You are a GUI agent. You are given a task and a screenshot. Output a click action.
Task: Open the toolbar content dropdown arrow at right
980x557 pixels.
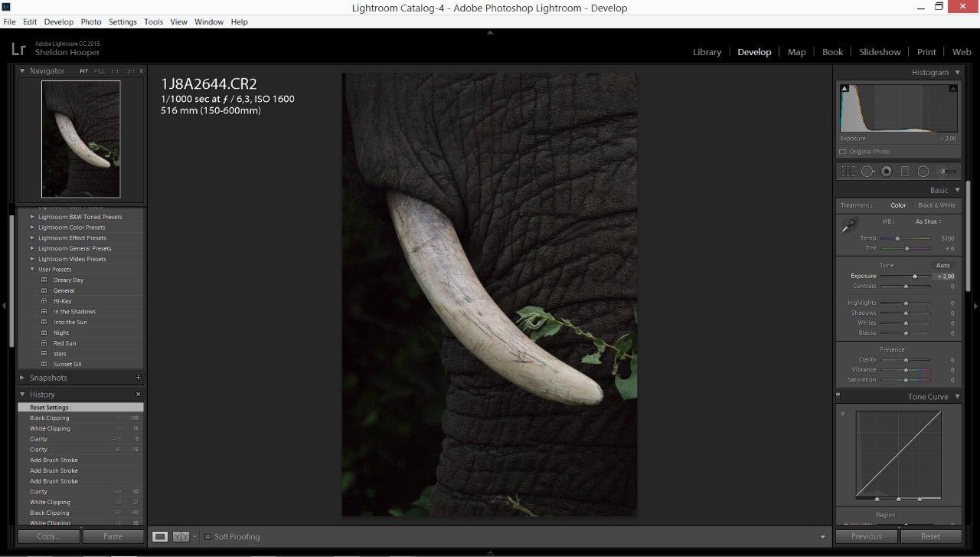pyautogui.click(x=823, y=537)
